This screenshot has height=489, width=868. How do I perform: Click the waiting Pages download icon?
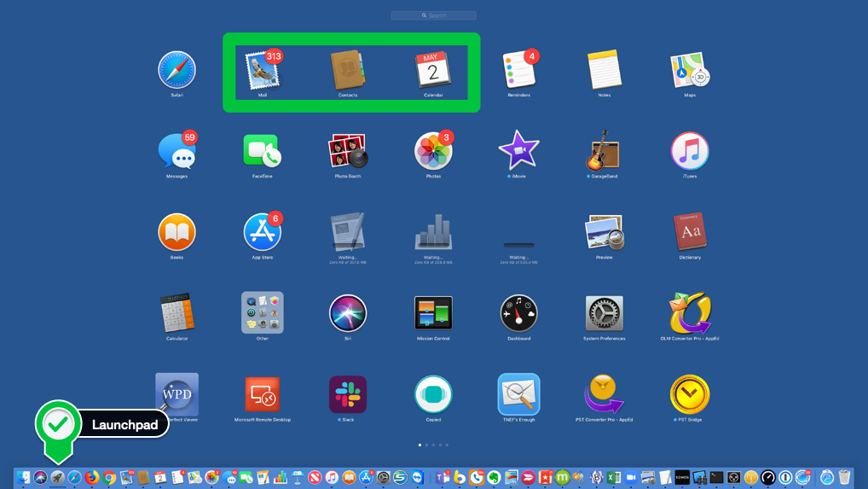[348, 231]
